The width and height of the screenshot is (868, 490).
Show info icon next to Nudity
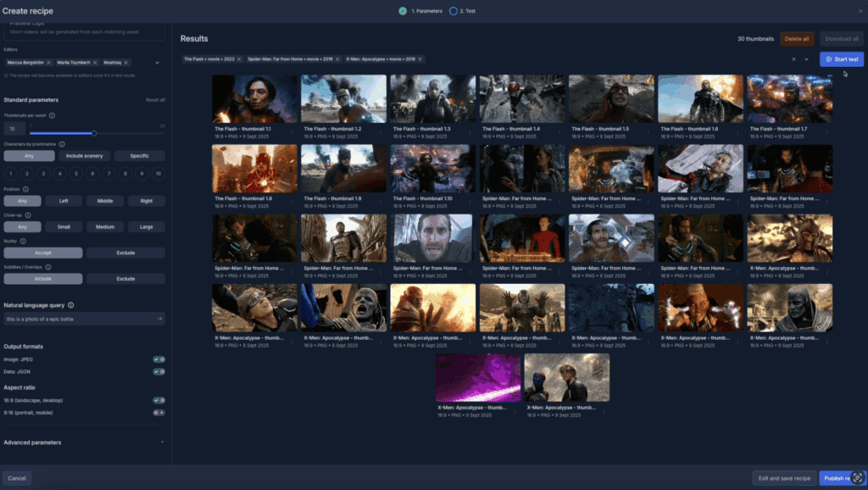click(x=23, y=242)
